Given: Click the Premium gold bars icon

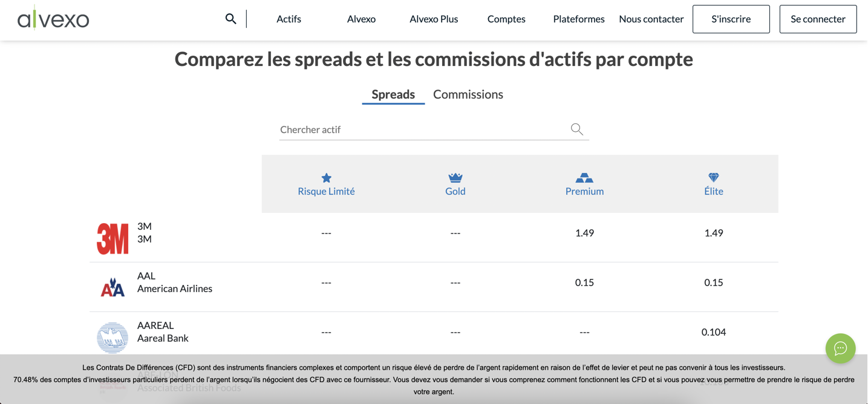Looking at the screenshot, I should tap(584, 177).
